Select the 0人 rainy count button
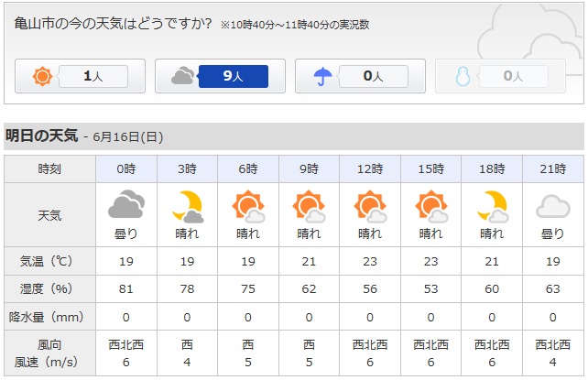The image size is (588, 380). (x=373, y=76)
